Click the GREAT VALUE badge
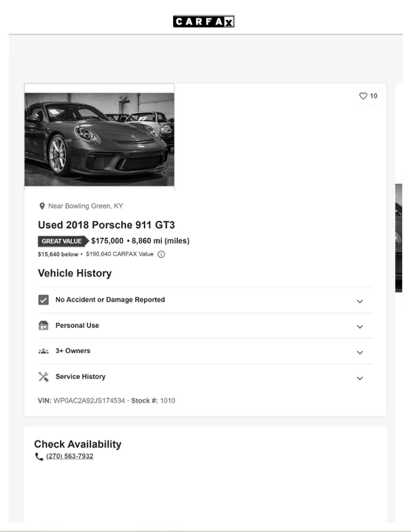 point(63,241)
